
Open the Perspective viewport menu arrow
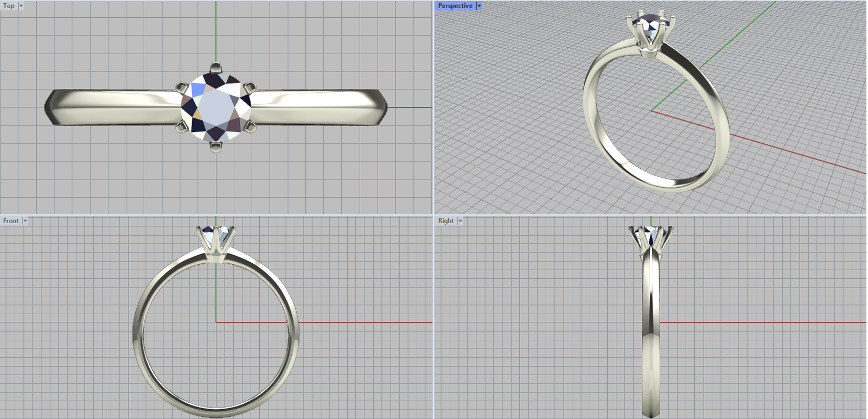pos(479,6)
